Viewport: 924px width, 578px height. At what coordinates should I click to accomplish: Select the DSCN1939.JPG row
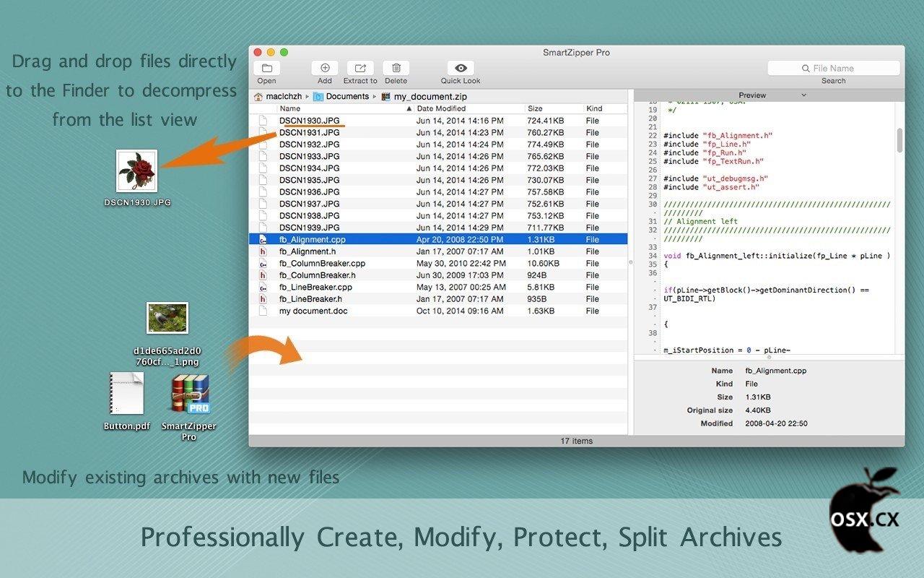[438, 228]
